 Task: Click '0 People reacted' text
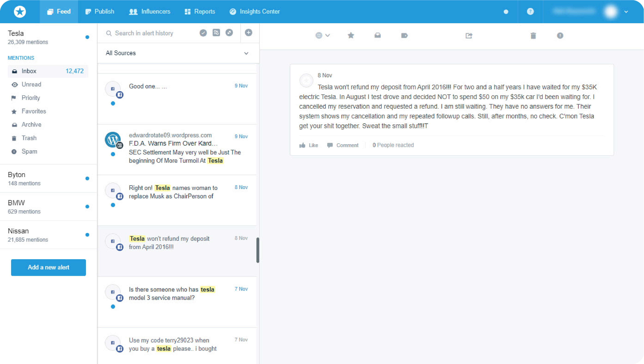click(x=393, y=145)
